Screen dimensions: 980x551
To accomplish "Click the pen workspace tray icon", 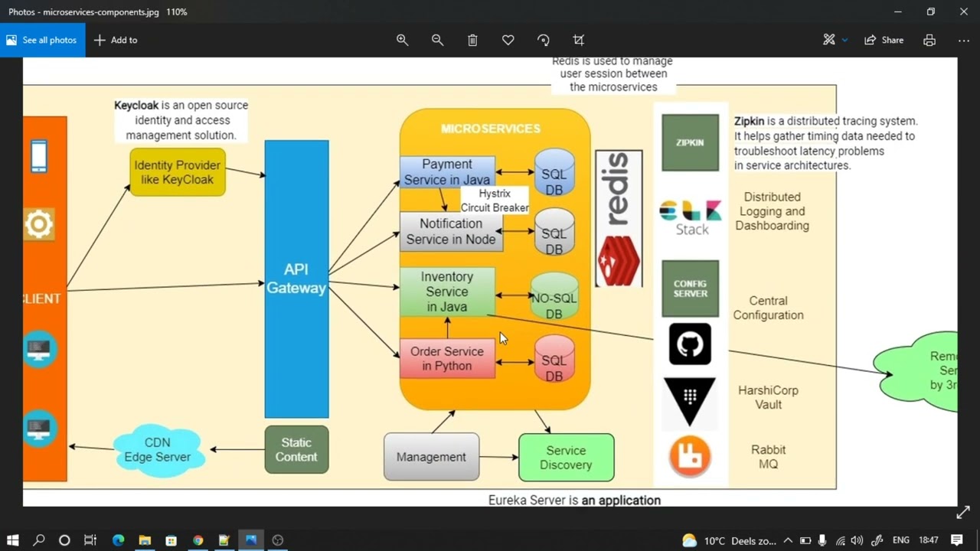I will tap(877, 540).
